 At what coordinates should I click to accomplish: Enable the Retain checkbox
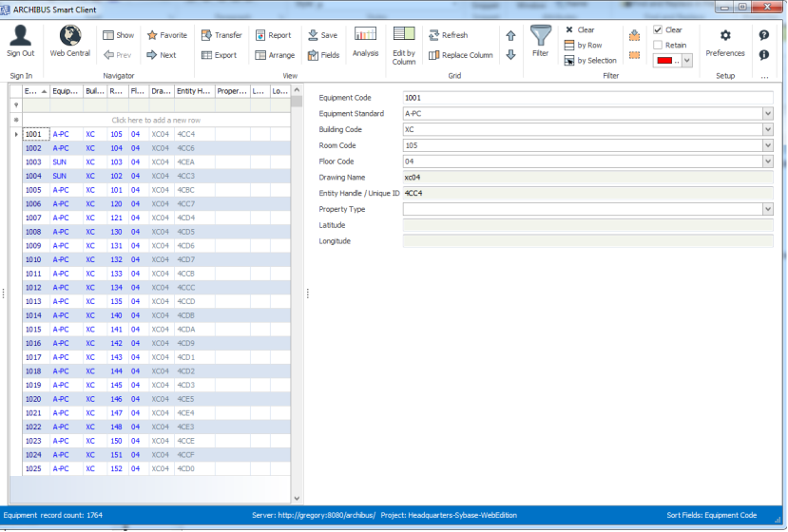(x=658, y=45)
